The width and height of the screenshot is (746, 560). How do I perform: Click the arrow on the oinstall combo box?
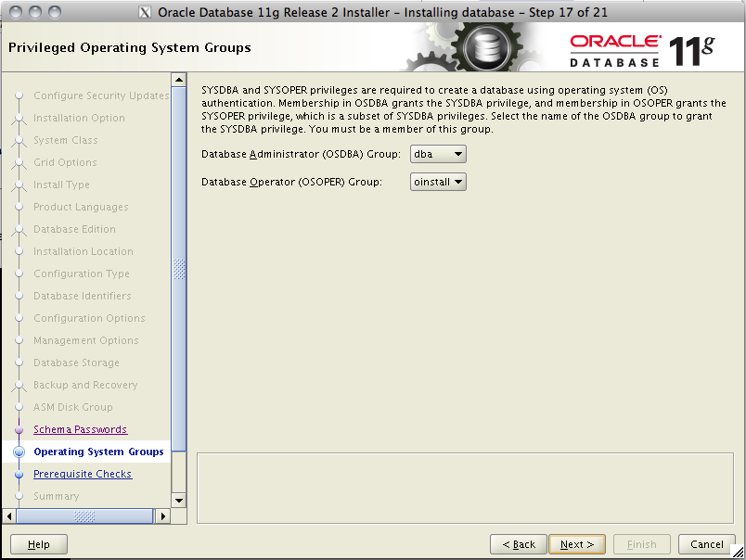[458, 182]
